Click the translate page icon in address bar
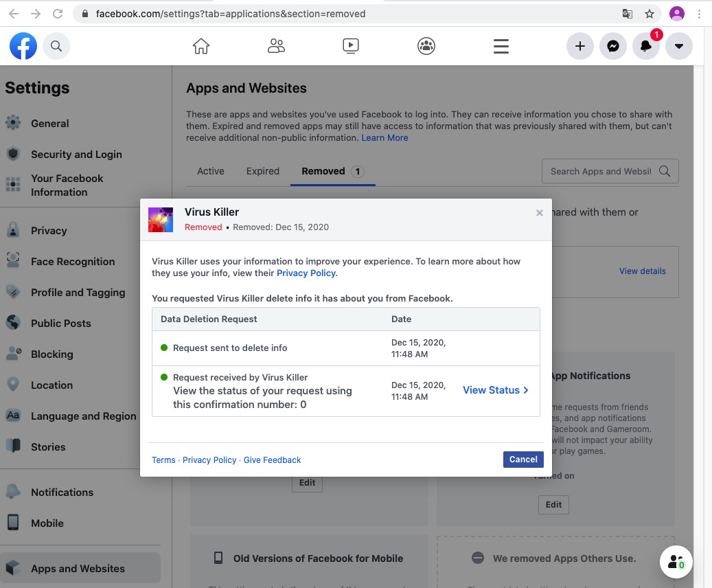The width and height of the screenshot is (712, 588). (627, 14)
